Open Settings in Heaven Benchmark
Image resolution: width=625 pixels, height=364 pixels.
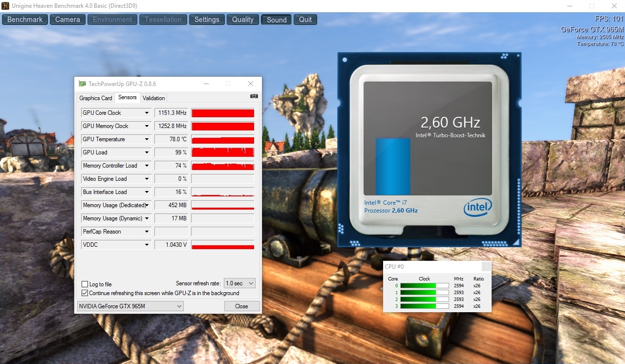click(x=207, y=20)
